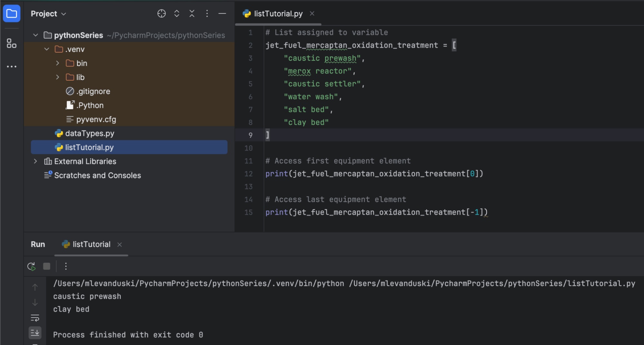The height and width of the screenshot is (345, 644).
Task: Click the .venv/bin/python interpreter path link
Action: pos(198,283)
